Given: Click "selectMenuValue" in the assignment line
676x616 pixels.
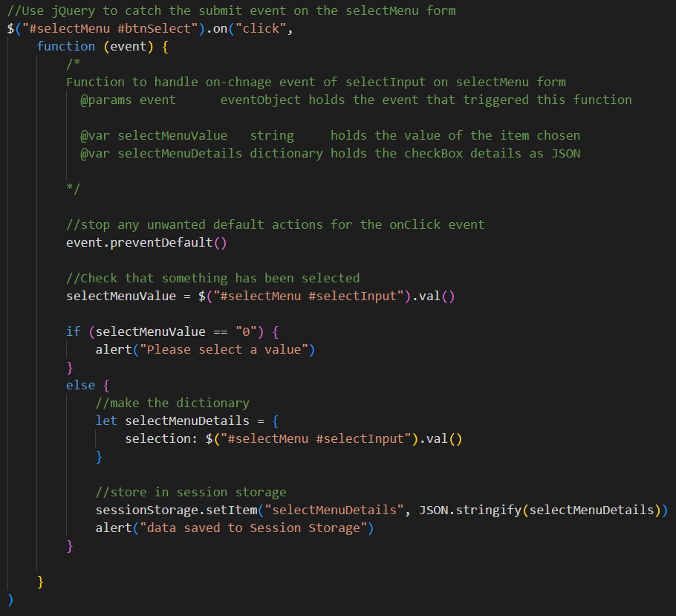Looking at the screenshot, I should [x=120, y=296].
